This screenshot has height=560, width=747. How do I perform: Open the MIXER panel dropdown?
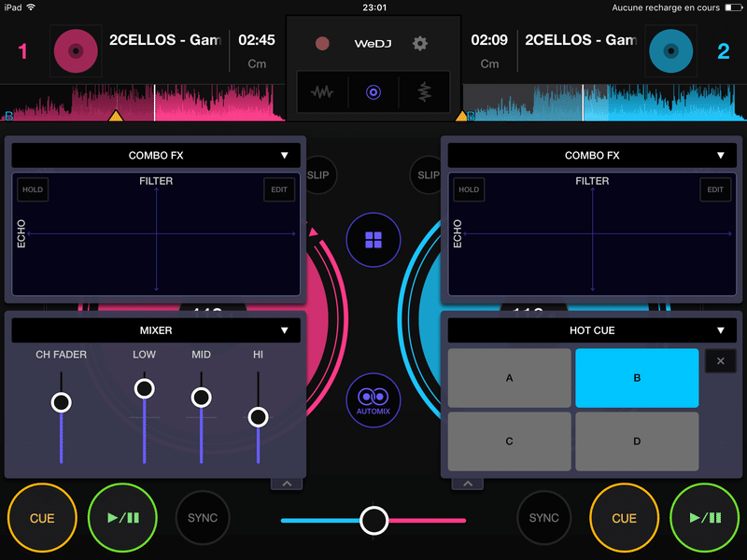click(156, 330)
